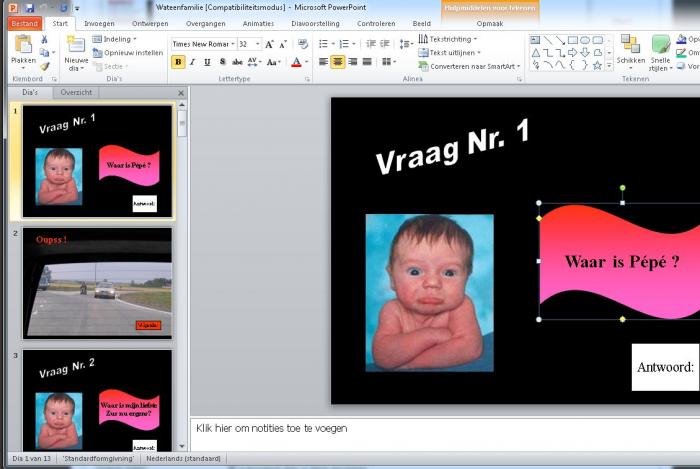Open the Schikken arrange tool
Image resolution: width=700 pixels, height=469 pixels.
pyautogui.click(x=630, y=52)
